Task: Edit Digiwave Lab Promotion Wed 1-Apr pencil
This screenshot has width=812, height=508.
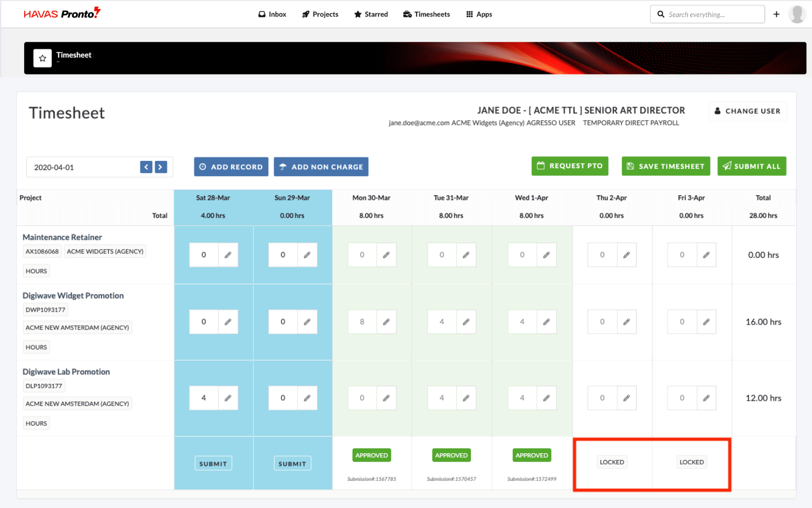Action: tap(546, 398)
